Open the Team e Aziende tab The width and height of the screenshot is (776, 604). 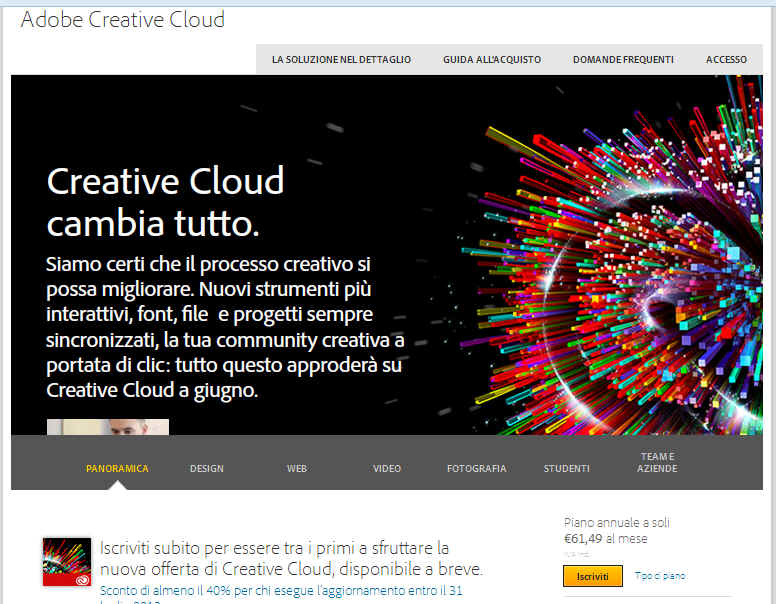(x=657, y=462)
